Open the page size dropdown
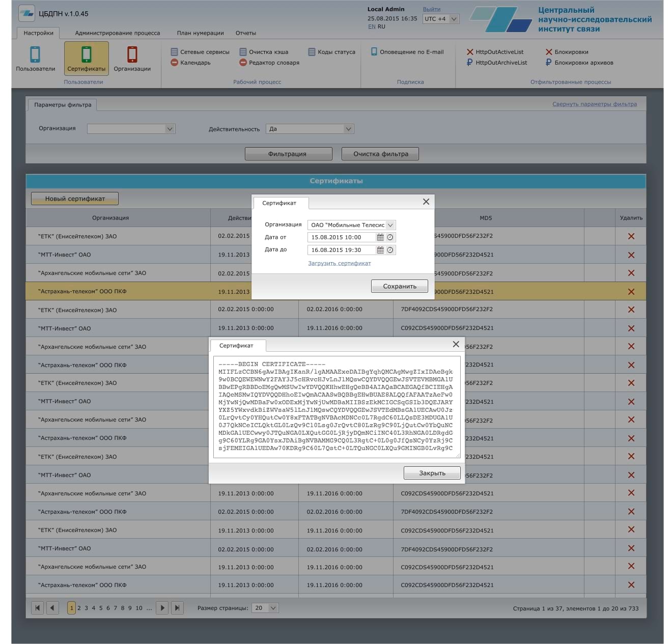The image size is (672, 644). 273,608
